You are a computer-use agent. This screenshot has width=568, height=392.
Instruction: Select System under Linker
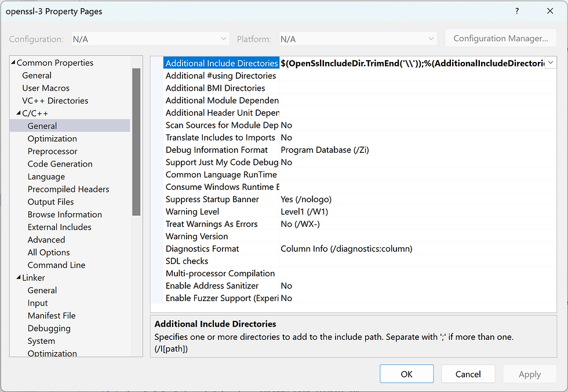pos(41,341)
